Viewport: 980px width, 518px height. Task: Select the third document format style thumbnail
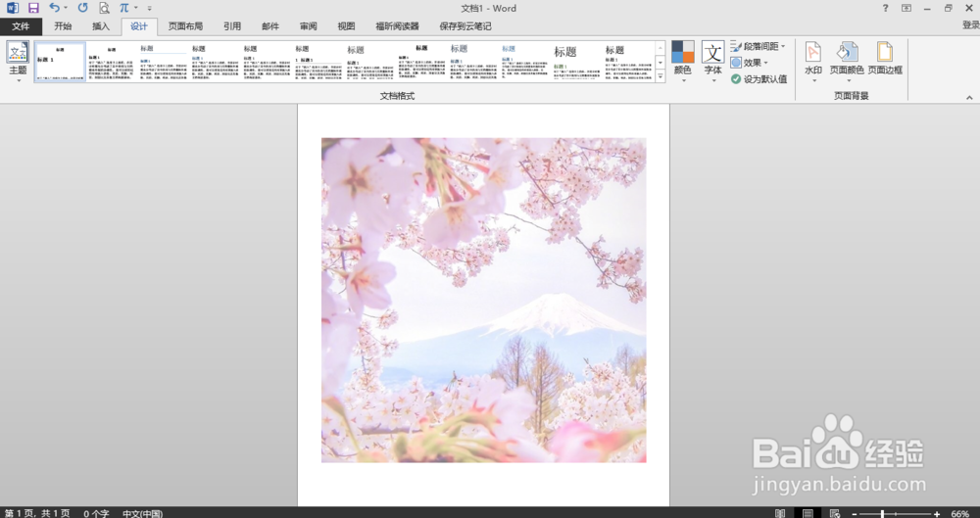163,62
